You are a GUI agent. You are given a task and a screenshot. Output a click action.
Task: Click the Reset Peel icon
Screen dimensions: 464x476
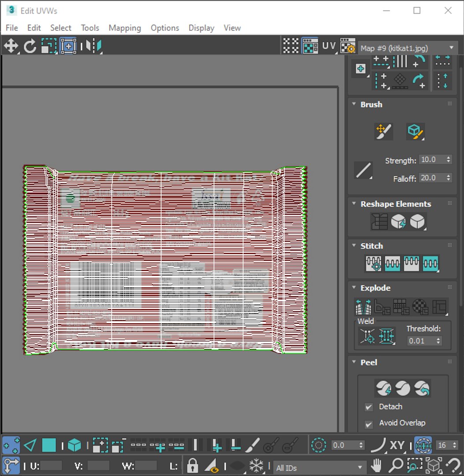click(422, 388)
